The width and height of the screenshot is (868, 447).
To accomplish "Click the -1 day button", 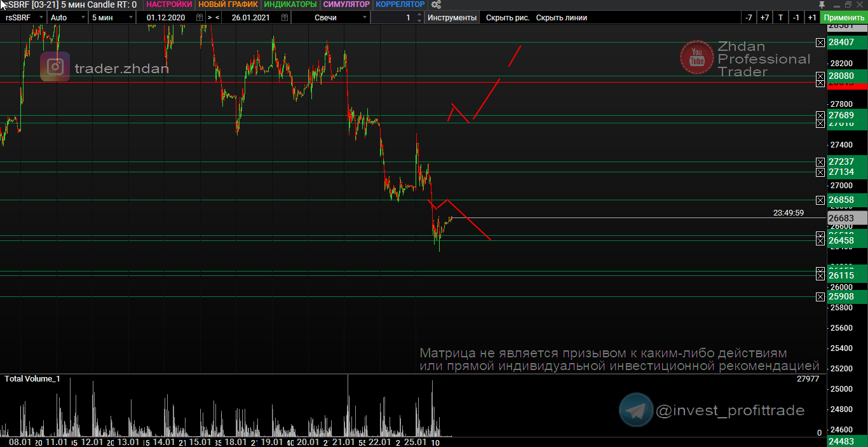I will [x=796, y=18].
